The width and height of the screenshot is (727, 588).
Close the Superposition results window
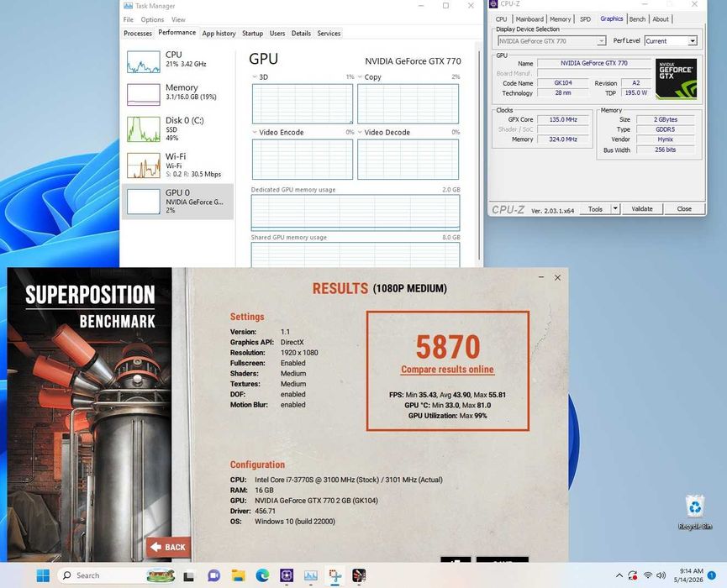[x=558, y=277]
